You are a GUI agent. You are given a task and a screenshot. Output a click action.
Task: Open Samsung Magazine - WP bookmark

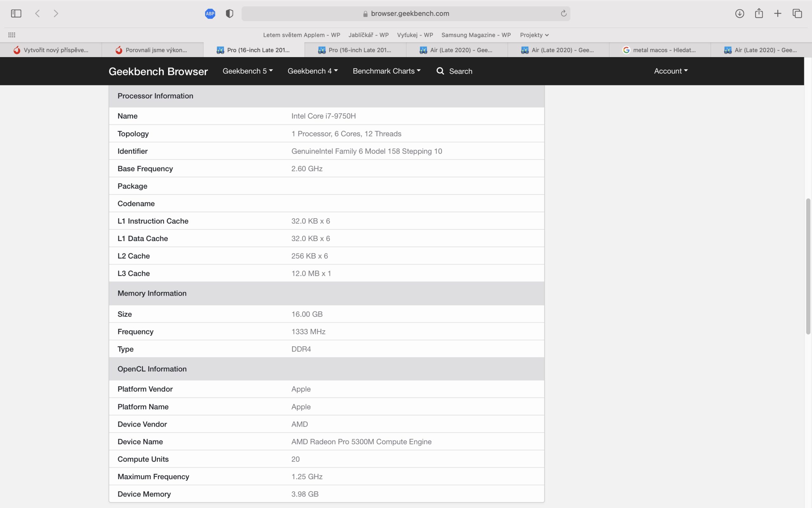[x=476, y=35]
